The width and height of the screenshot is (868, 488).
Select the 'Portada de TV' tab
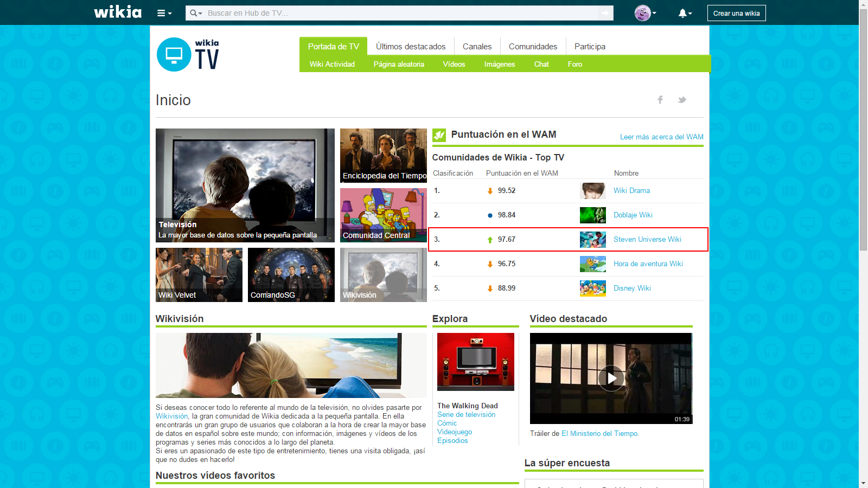pos(333,47)
